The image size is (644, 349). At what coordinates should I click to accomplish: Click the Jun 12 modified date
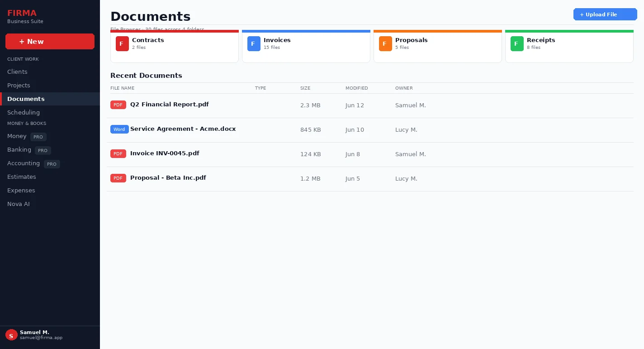[355, 105]
